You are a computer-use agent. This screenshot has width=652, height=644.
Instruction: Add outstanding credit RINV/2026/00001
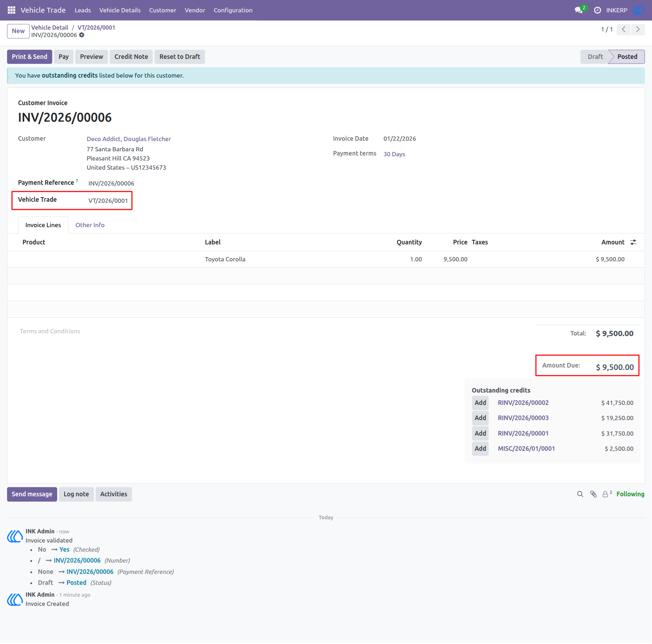480,433
